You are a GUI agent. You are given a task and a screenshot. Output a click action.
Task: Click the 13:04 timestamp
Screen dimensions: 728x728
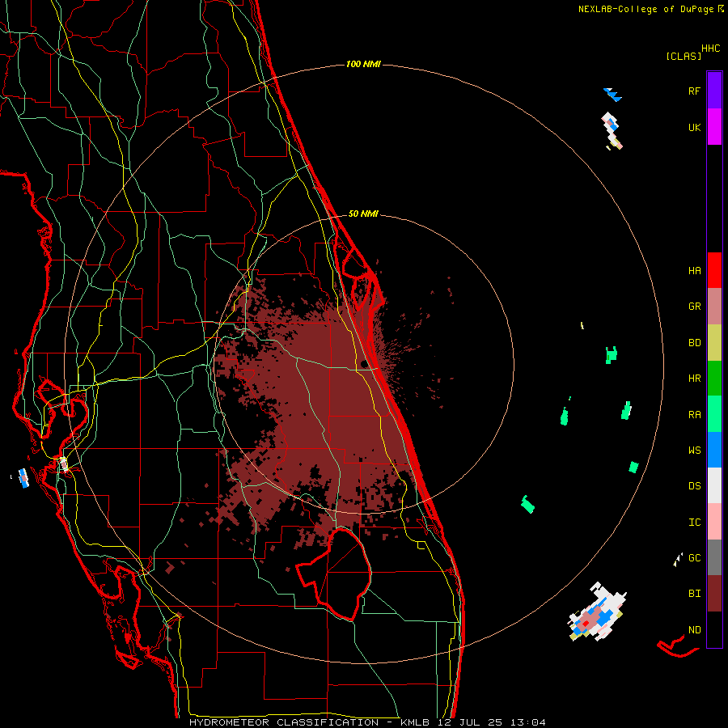tap(528, 722)
